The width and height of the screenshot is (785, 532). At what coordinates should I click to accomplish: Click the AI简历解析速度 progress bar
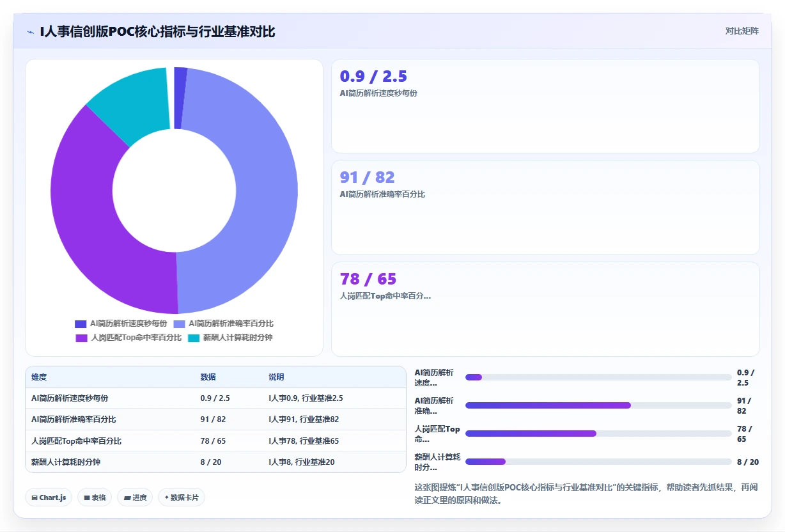598,377
